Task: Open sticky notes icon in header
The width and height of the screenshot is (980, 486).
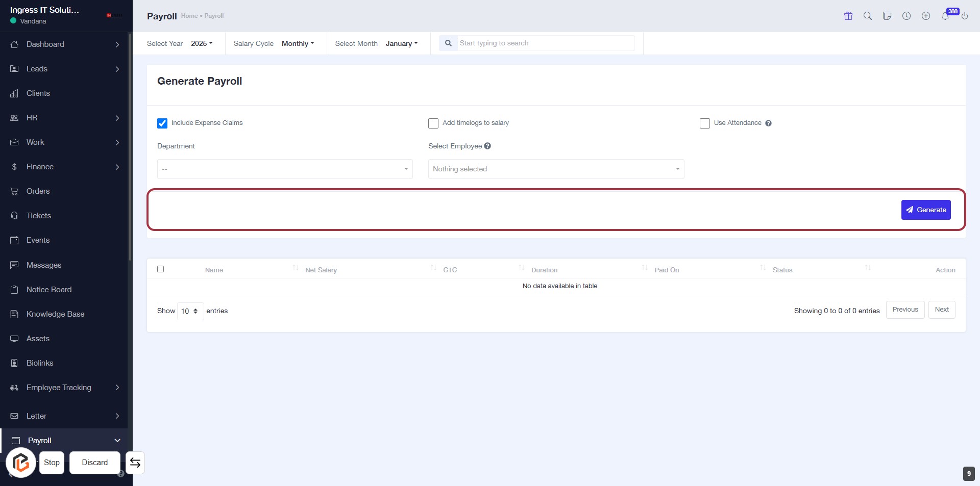Action: (x=887, y=16)
